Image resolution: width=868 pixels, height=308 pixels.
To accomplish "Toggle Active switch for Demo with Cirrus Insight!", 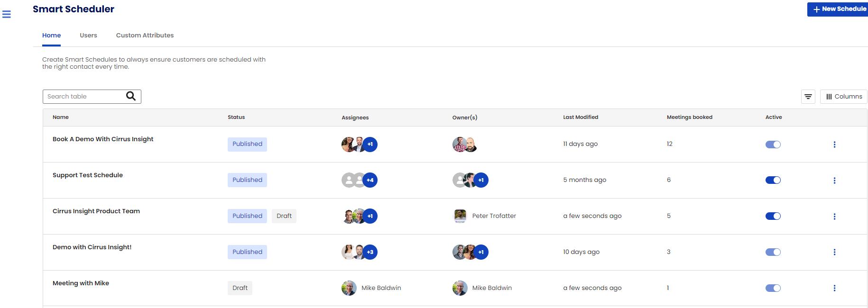I will click(x=773, y=252).
